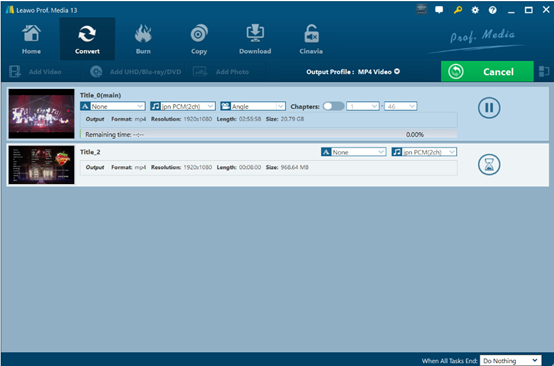Pause the Title_0 conversion
Screen dimensions: 554x366
pyautogui.click(x=489, y=107)
